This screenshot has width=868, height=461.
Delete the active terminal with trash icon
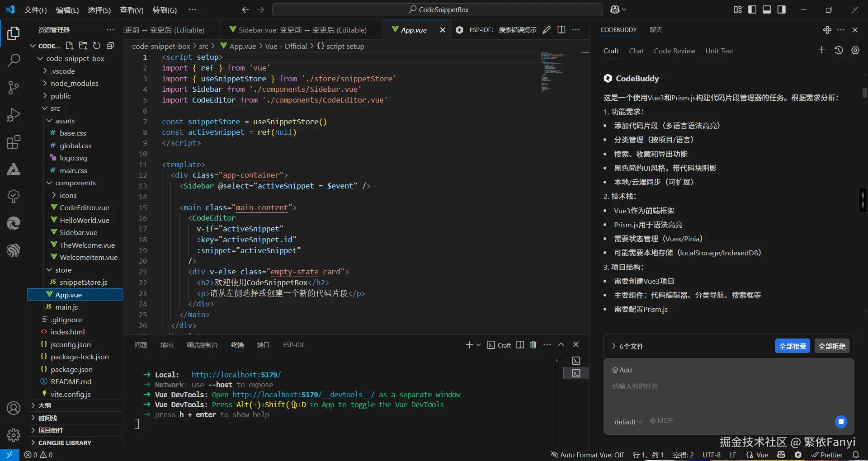click(x=533, y=345)
